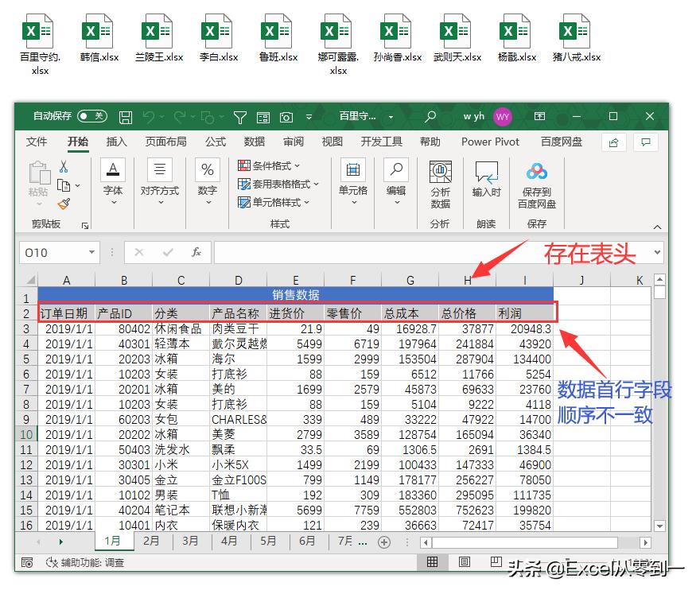
Task: Click the Format Painter icon
Action: point(64,203)
